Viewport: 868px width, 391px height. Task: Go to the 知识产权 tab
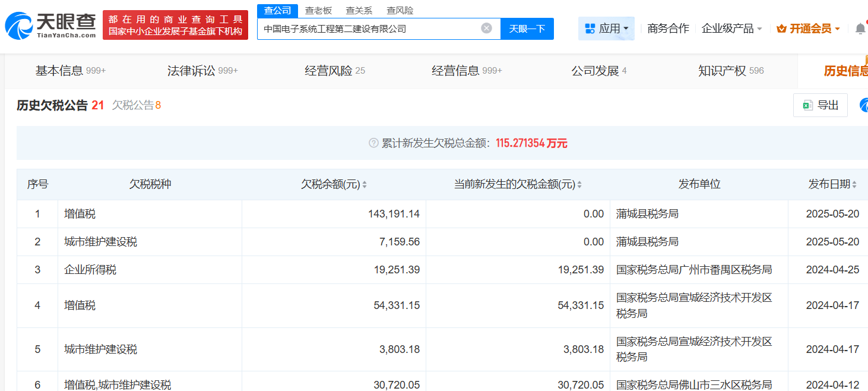click(731, 71)
